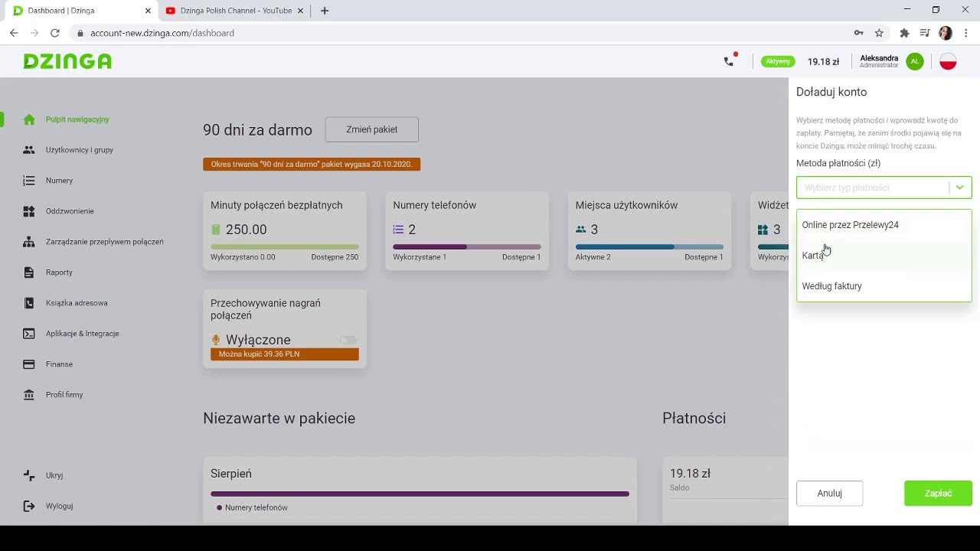This screenshot has height=551, width=980.
Task: Bookmark this page with star icon
Action: [x=879, y=33]
